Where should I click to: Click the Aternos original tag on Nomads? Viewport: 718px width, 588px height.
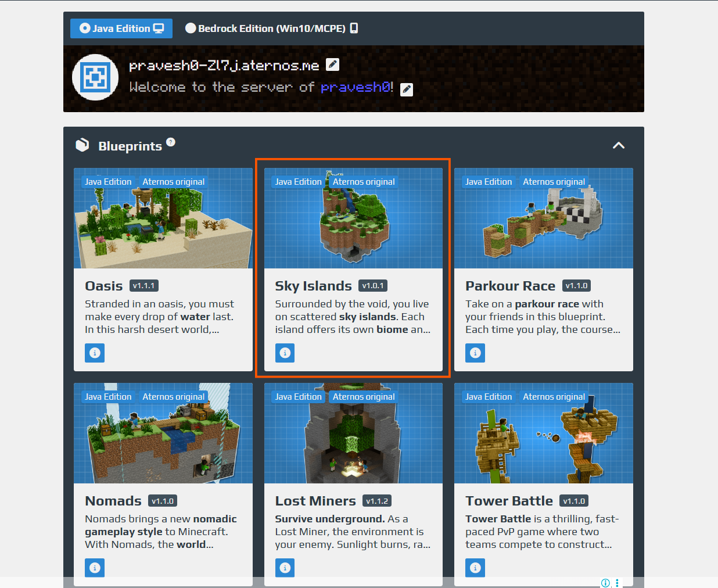click(174, 397)
